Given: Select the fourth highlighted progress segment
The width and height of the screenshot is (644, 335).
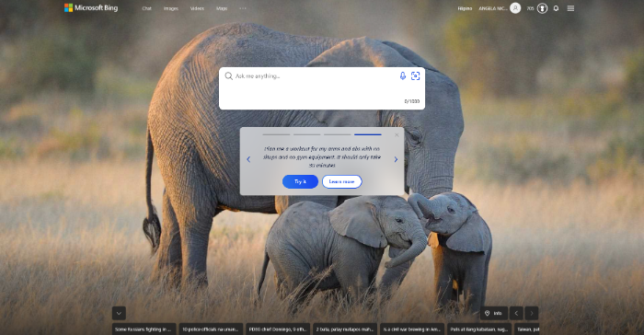Looking at the screenshot, I should pos(368,134).
